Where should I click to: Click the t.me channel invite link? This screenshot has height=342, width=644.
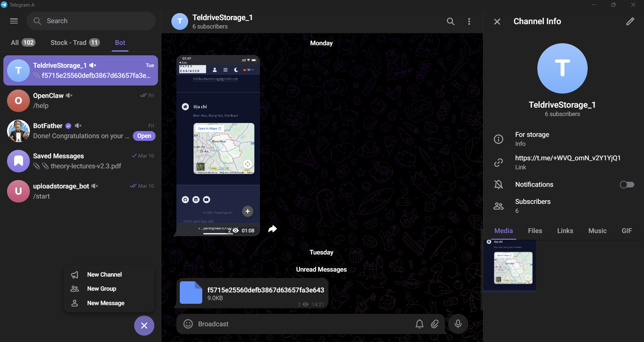click(x=568, y=158)
